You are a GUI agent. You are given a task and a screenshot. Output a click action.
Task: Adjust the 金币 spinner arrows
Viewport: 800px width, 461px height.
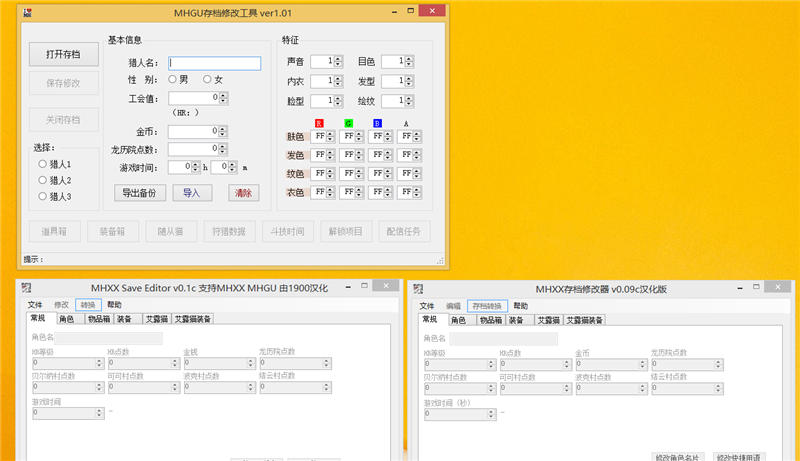222,132
